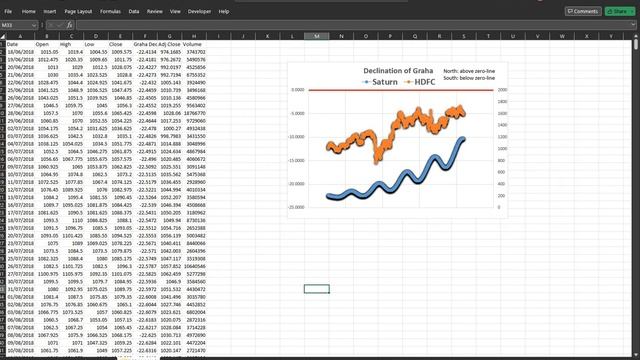
Task: Click cell with volume 10640546
Action: point(194,266)
